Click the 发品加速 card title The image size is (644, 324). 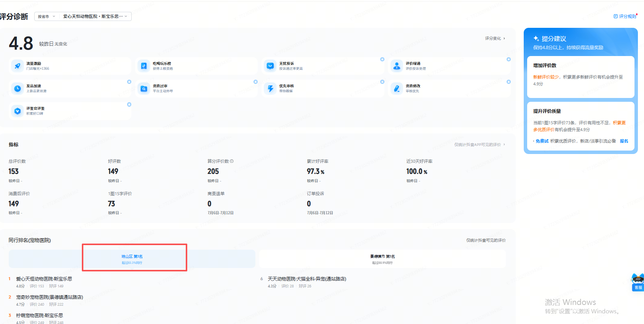33,86
